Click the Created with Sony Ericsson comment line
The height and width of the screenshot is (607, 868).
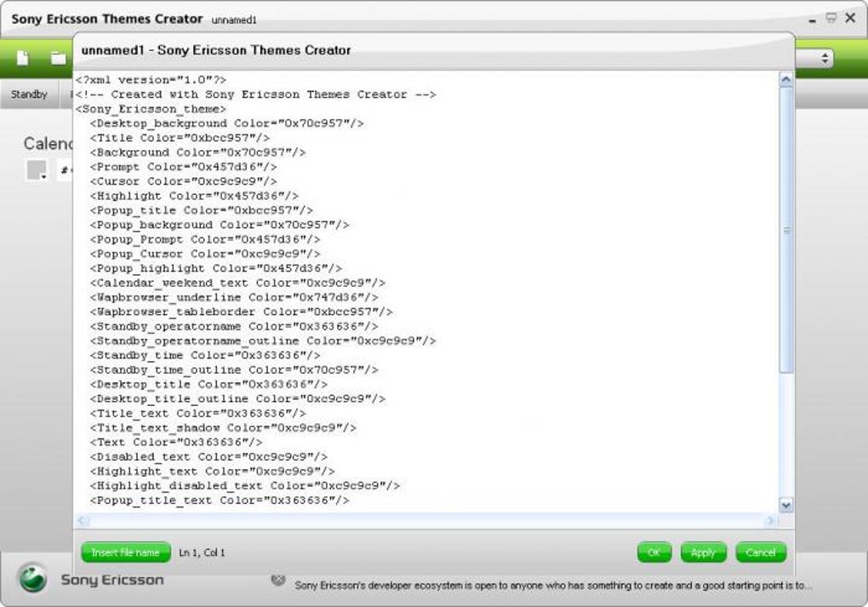(256, 94)
